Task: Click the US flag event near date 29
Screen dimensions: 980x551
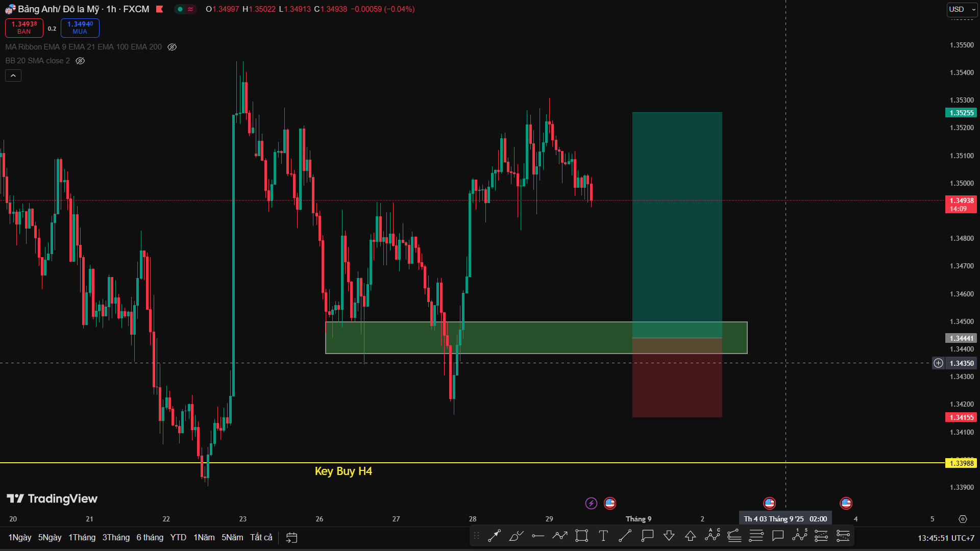Action: tap(610, 504)
